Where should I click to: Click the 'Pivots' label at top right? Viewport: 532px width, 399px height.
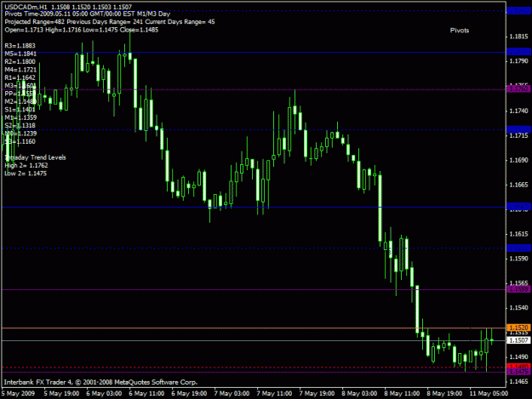coord(460,31)
